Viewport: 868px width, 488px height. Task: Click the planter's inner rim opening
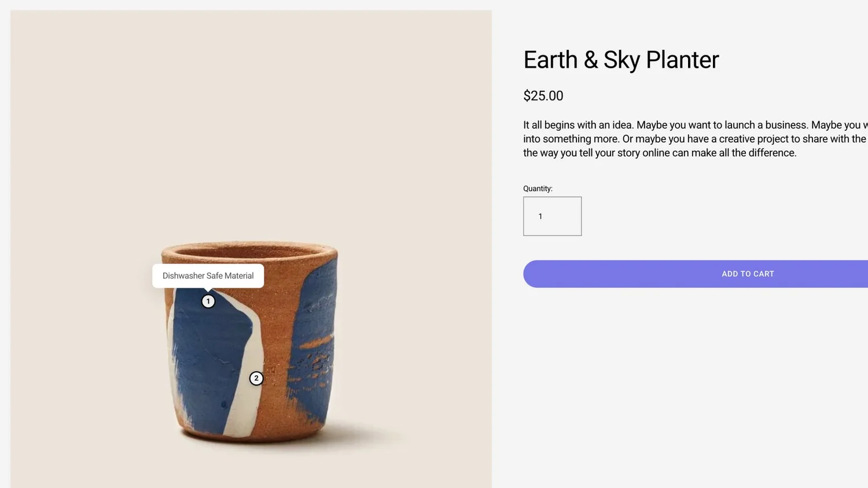click(249, 253)
